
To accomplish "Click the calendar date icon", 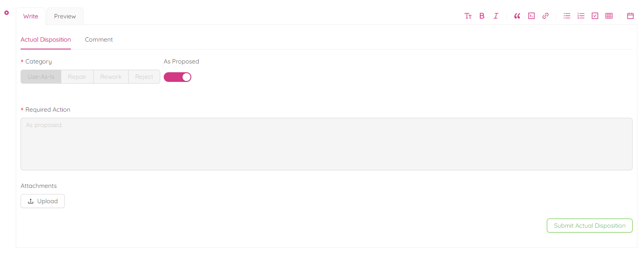I will coord(630,16).
